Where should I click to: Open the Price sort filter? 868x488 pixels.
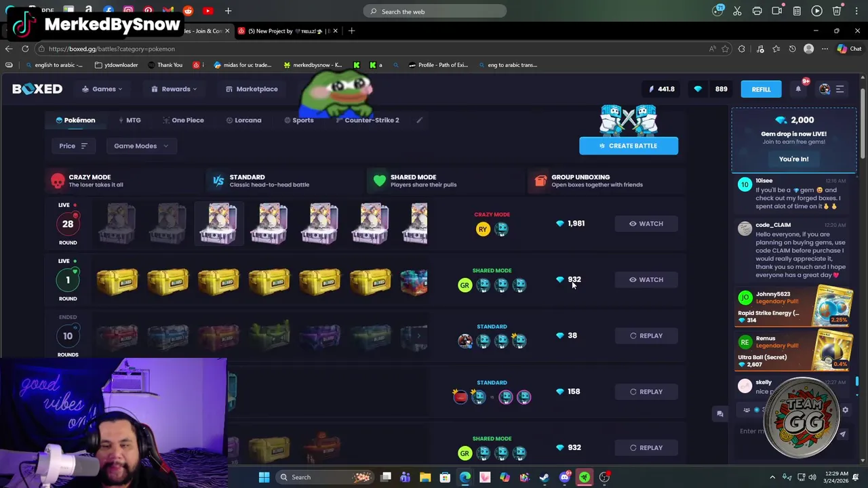point(73,146)
